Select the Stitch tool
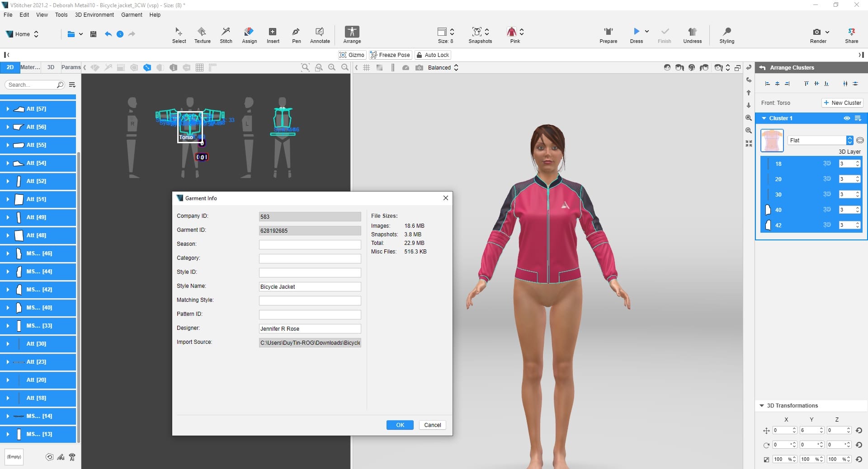868x469 pixels. coord(226,35)
